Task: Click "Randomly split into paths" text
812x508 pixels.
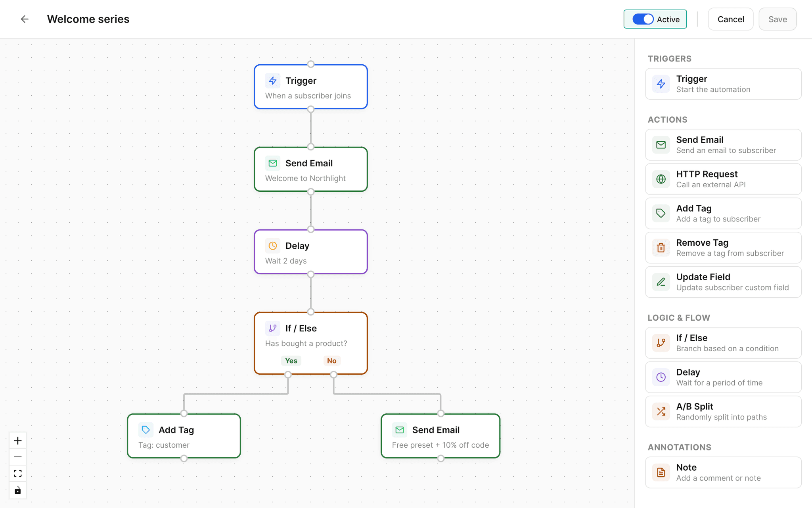Action: point(721,417)
